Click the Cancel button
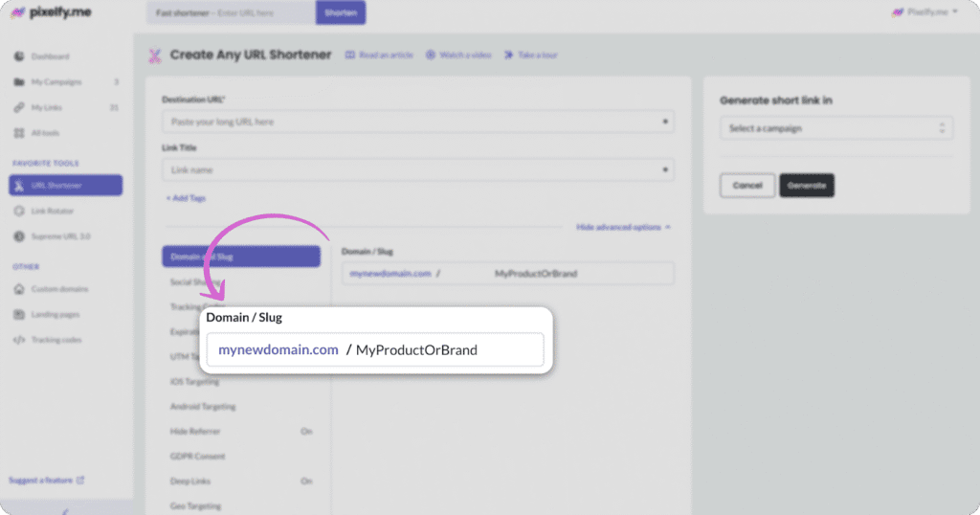 (746, 186)
